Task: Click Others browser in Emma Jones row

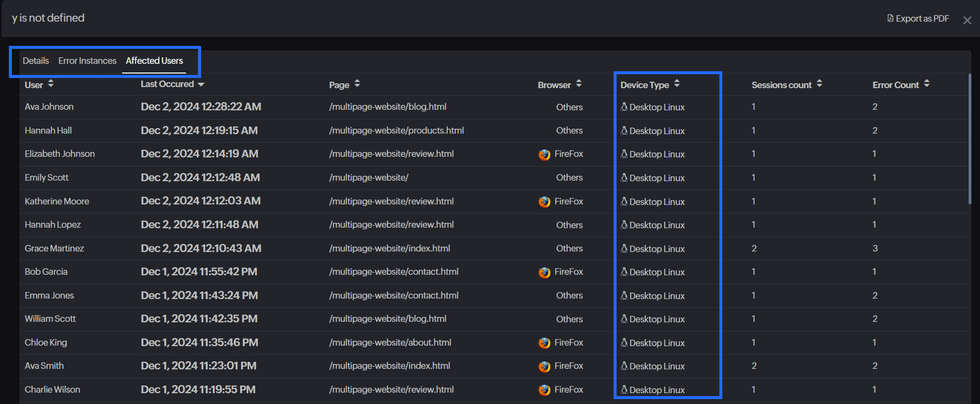Action: (570, 295)
